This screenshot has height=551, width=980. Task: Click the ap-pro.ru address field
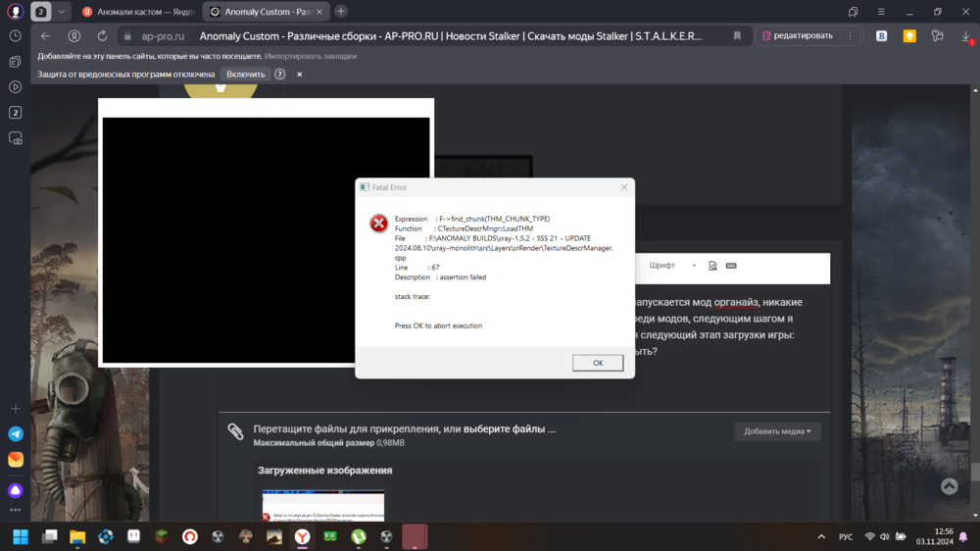[163, 36]
